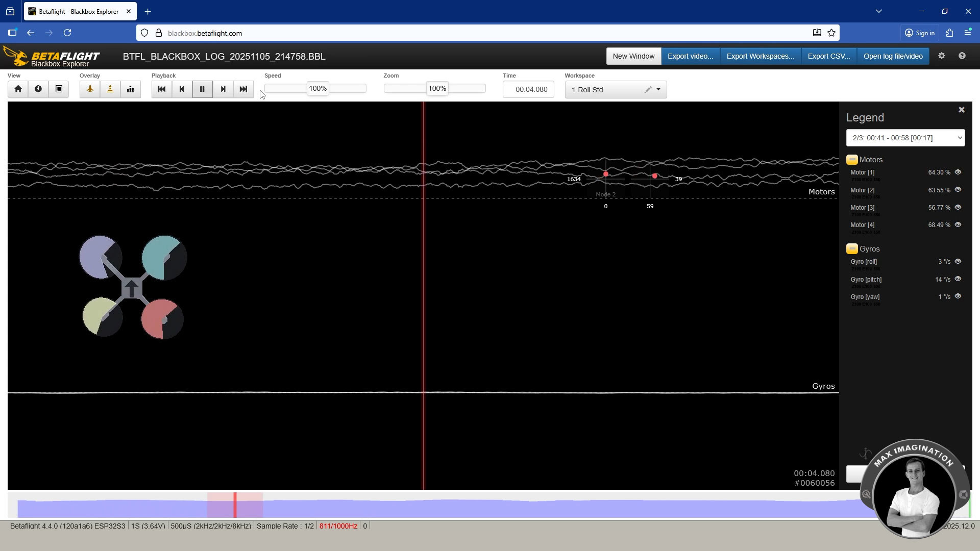
Task: Open the log headers view icon
Action: [59, 89]
